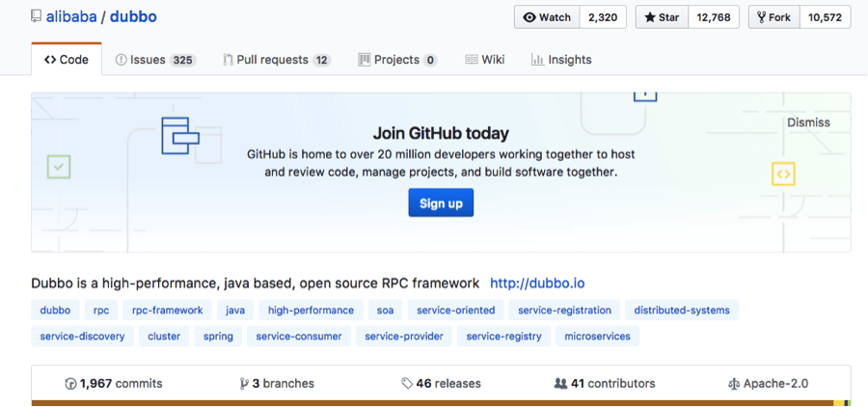Open the Pull requests tab
868x407 pixels.
pos(277,60)
